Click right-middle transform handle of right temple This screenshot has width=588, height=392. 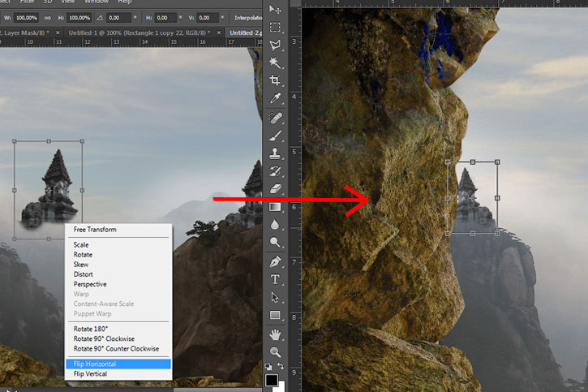tap(497, 198)
